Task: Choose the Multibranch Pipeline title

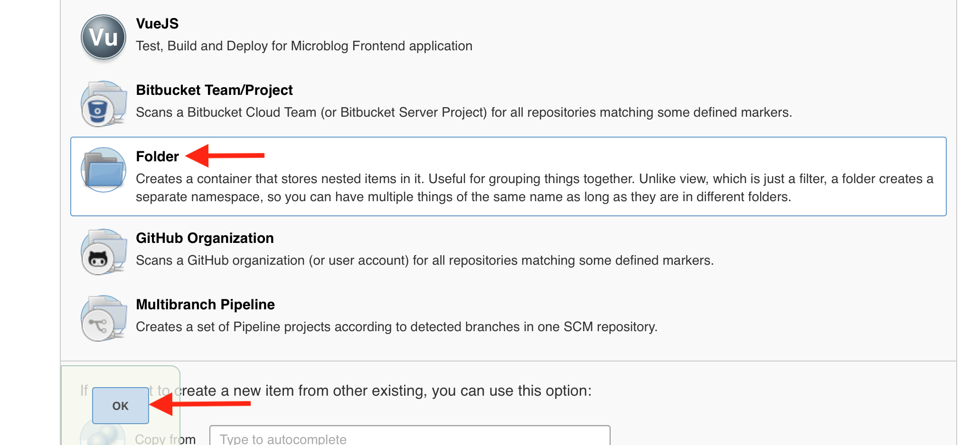Action: coord(205,304)
